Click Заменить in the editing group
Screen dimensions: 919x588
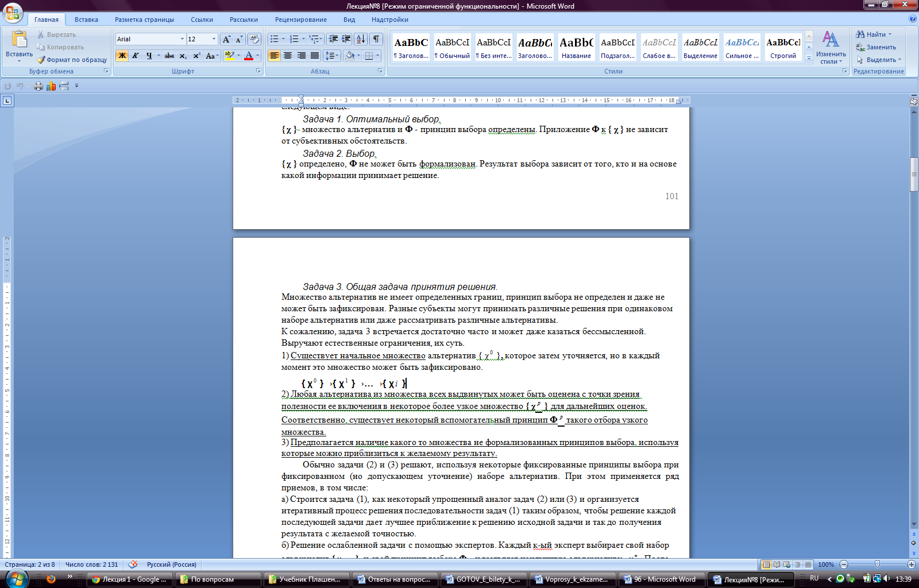(x=876, y=47)
